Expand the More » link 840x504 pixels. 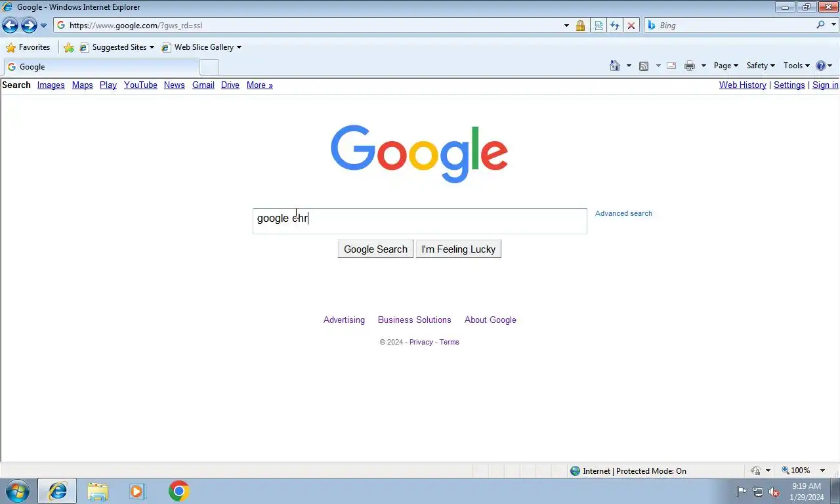[259, 85]
